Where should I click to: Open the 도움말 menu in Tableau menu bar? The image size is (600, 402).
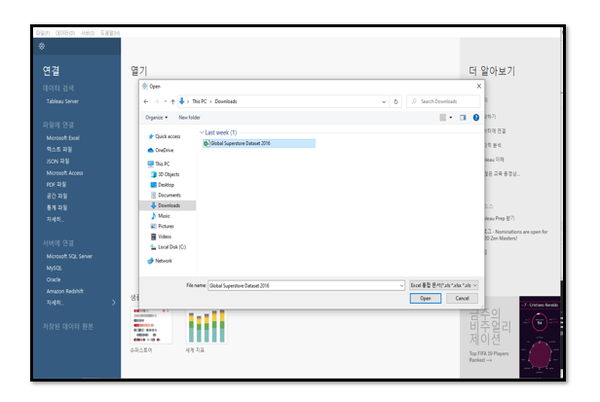[110, 33]
